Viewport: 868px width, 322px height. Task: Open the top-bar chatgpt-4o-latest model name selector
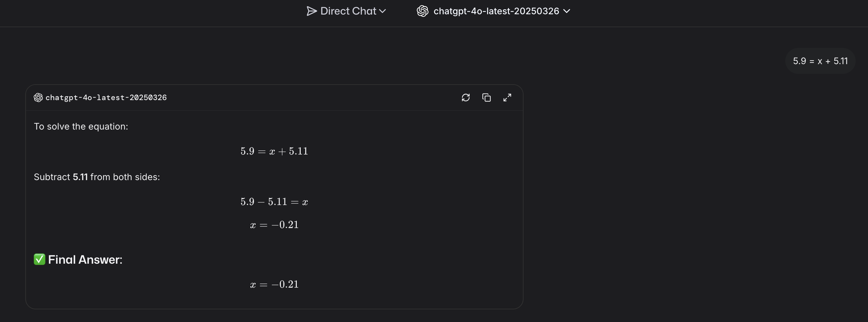(x=496, y=11)
